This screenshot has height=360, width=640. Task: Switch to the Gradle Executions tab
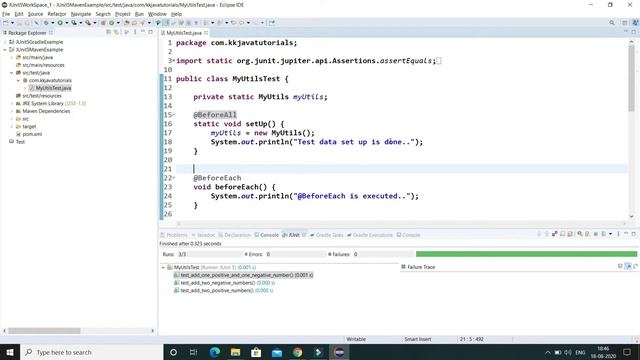[x=370, y=235]
